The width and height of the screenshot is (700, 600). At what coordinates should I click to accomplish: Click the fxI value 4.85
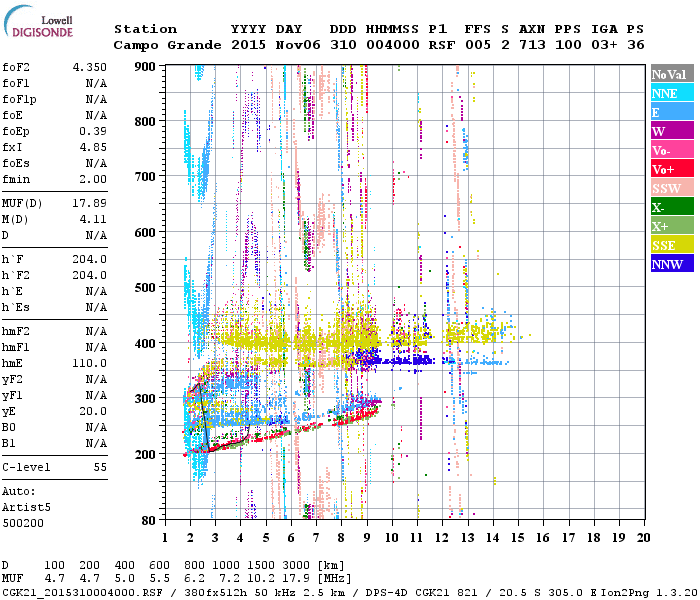(x=93, y=147)
